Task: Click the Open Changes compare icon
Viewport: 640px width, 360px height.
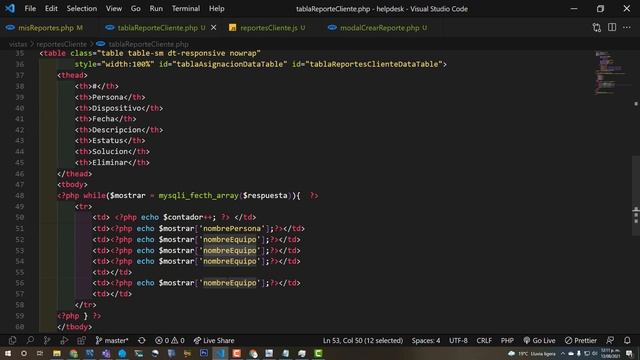Action: pyautogui.click(x=597, y=28)
